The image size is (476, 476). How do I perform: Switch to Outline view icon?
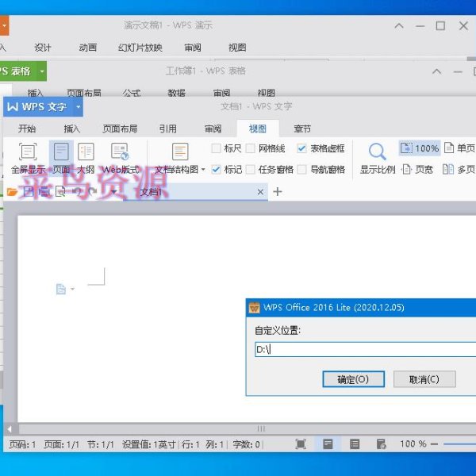click(86, 152)
